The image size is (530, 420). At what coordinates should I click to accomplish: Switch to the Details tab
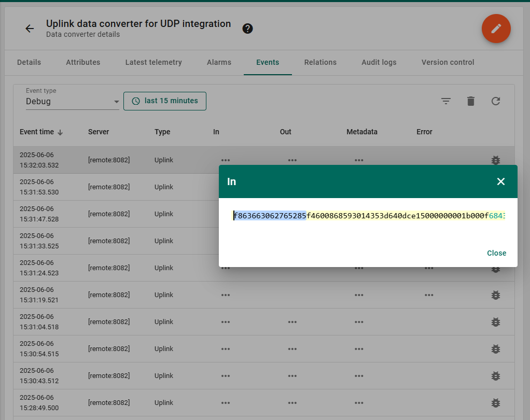[x=29, y=63]
